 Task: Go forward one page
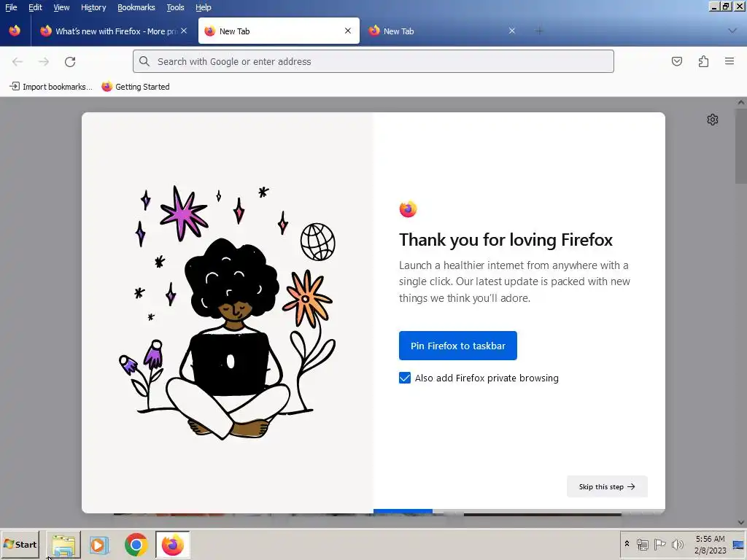44,61
